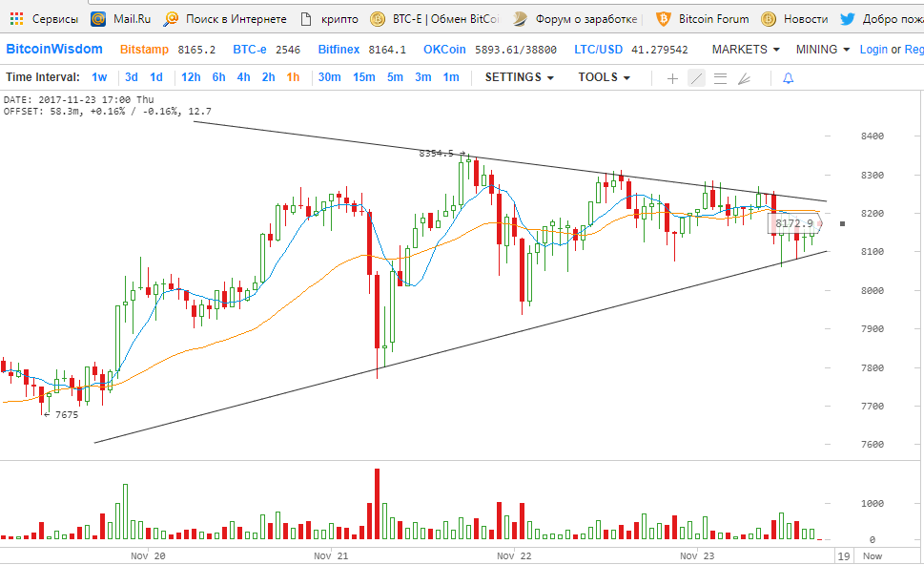Click the 8172.9 current price marker
Image resolution: width=924 pixels, height=565 pixels.
pos(795,223)
